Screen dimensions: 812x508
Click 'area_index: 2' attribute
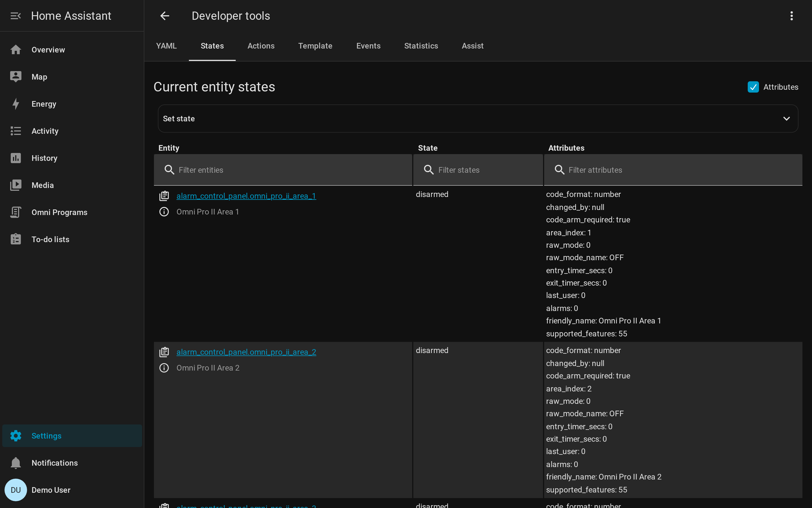569,389
